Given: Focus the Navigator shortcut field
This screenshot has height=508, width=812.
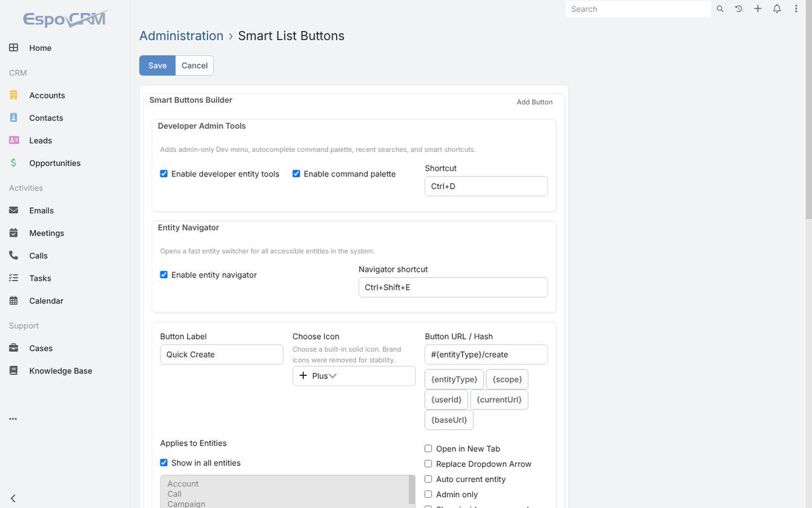Looking at the screenshot, I should [x=453, y=287].
